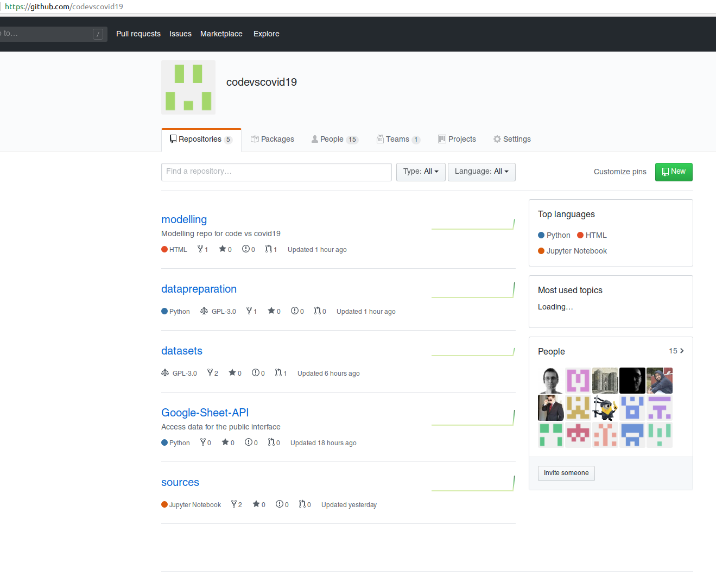The image size is (716, 588).
Task: Switch to the People tab
Action: [x=335, y=140]
